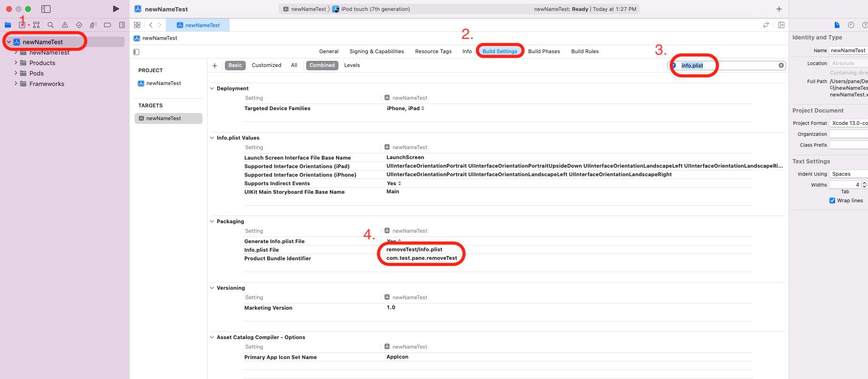
Task: Select the Levels view
Action: point(352,65)
